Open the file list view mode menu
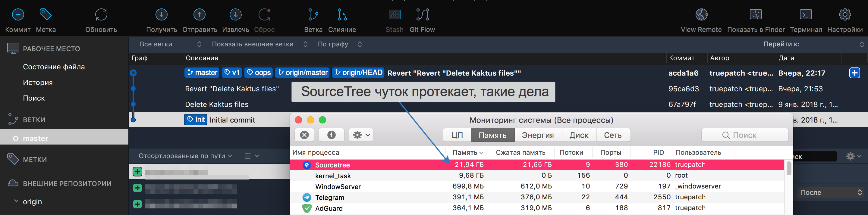868x215 pixels. point(252,156)
